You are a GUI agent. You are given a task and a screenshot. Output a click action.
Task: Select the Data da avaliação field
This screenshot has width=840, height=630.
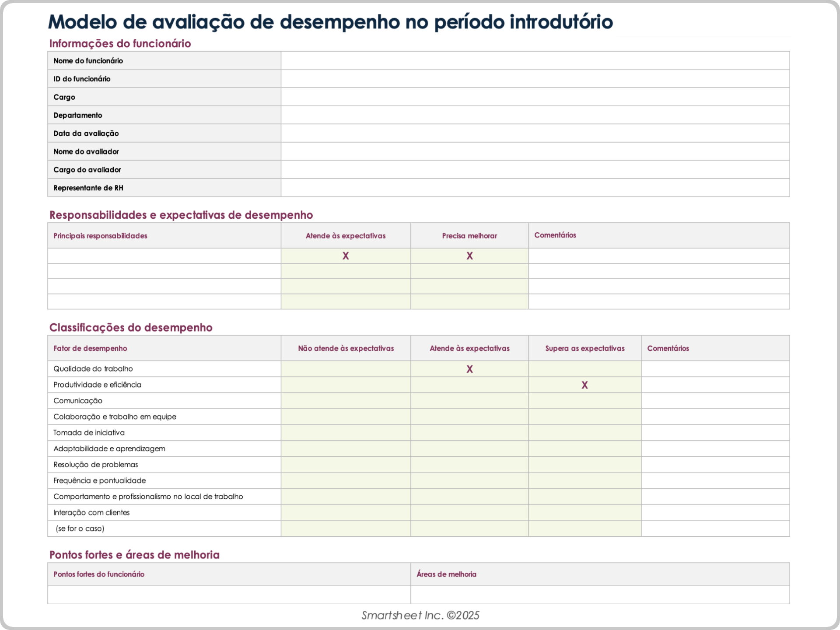coord(534,133)
